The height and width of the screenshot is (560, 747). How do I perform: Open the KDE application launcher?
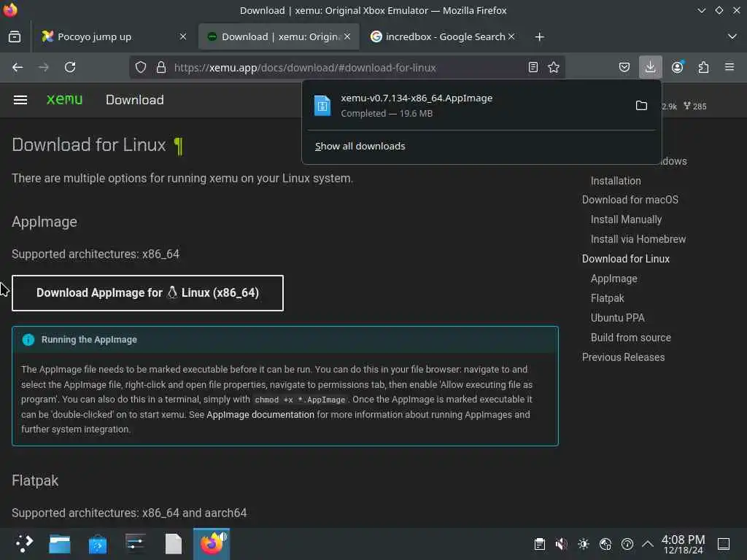pos(24,544)
